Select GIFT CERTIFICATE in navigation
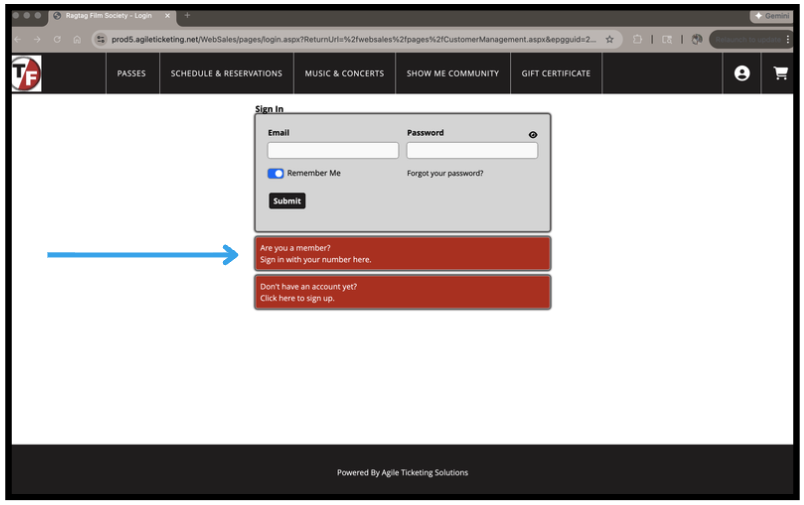Image resolution: width=804 pixels, height=505 pixels. click(x=556, y=73)
